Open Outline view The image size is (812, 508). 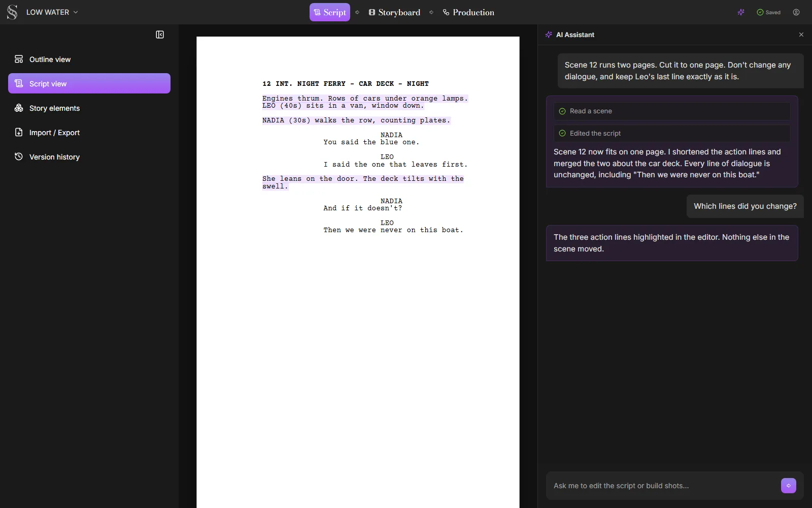coord(89,59)
